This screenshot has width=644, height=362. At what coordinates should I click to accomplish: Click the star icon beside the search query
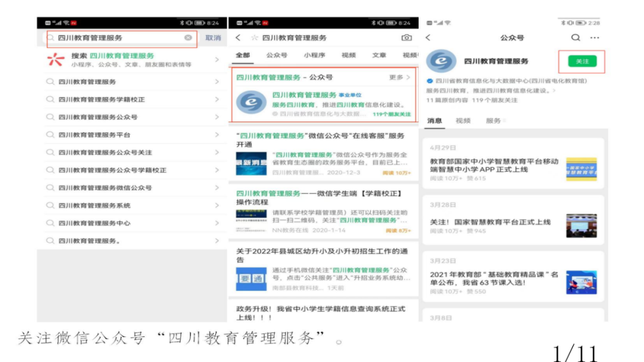254,38
